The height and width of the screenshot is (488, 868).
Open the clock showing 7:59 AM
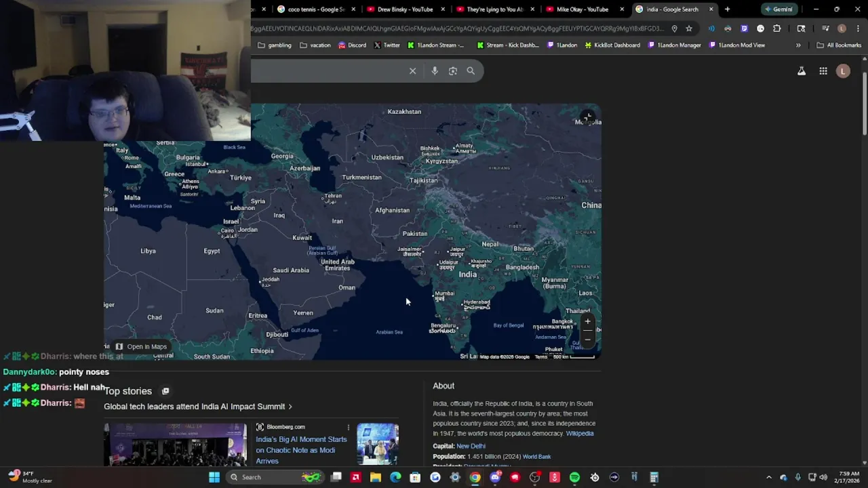pos(848,477)
